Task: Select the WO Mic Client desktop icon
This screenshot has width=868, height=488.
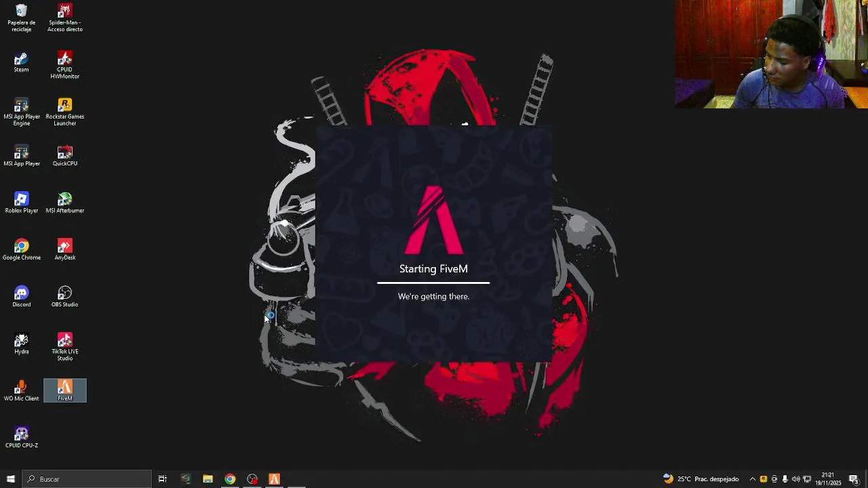Action: [x=21, y=390]
